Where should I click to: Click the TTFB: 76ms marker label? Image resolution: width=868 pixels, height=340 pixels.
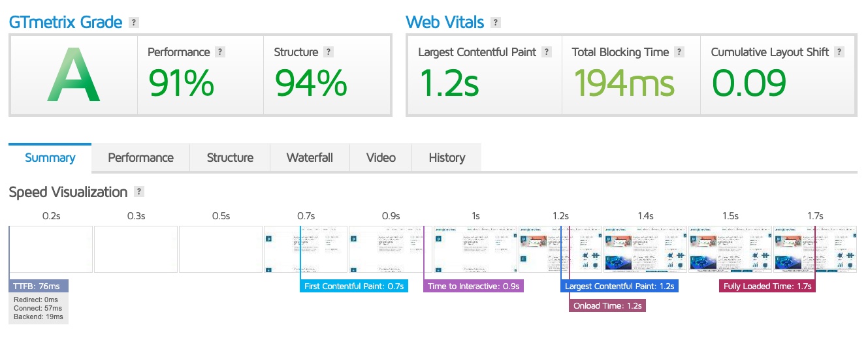(39, 286)
